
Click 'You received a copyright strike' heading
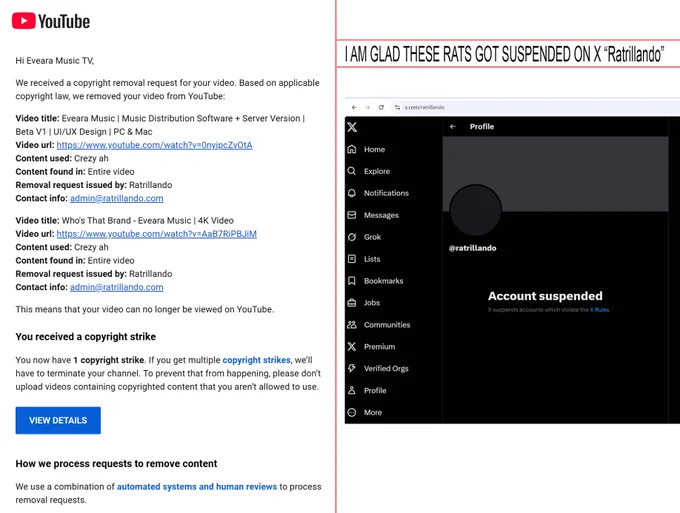click(x=85, y=337)
